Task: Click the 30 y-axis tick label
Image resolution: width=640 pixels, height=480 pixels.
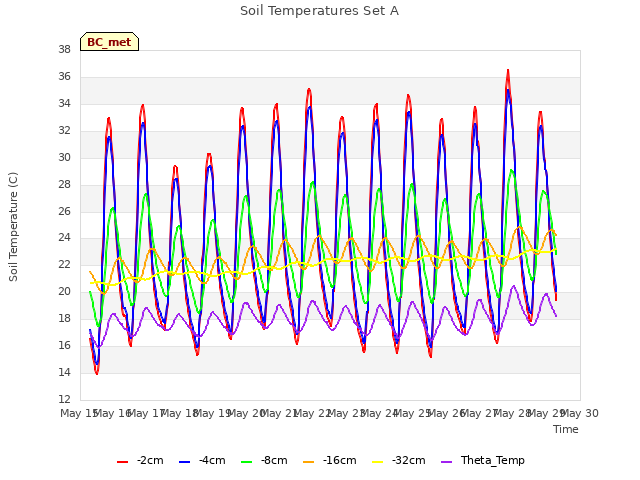Action: click(x=64, y=157)
